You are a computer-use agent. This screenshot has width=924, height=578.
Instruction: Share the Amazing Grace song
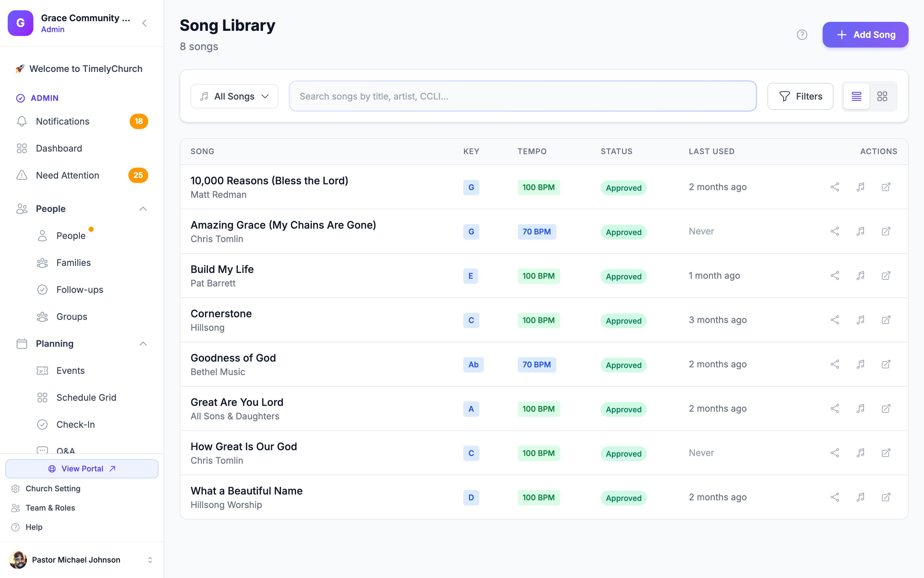tap(835, 231)
